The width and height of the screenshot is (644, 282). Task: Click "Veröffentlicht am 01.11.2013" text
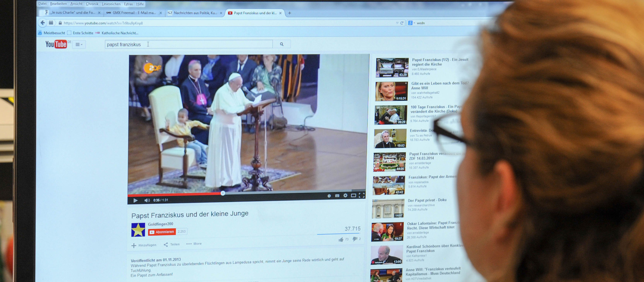[x=156, y=260]
